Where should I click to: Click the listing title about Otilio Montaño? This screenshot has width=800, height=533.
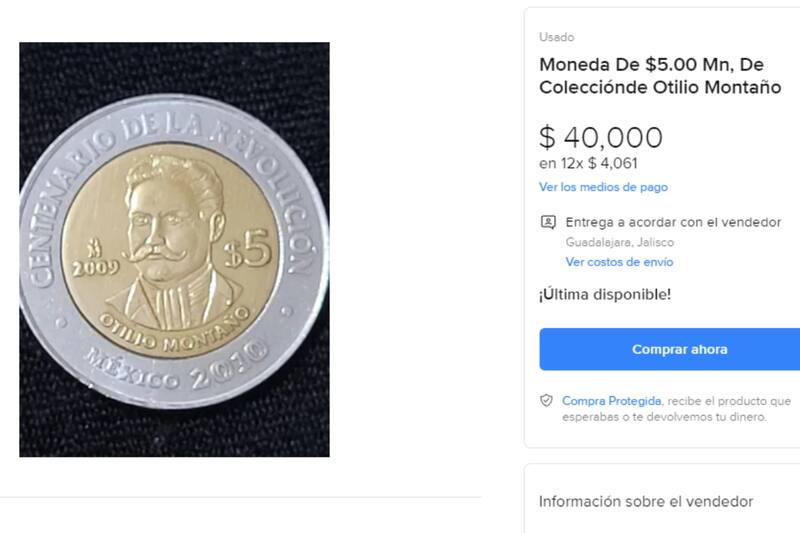pyautogui.click(x=645, y=76)
